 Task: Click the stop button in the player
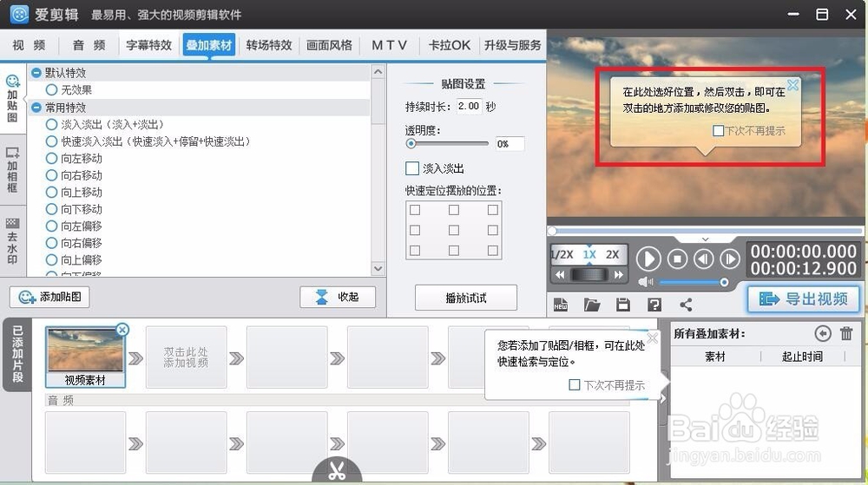point(677,259)
